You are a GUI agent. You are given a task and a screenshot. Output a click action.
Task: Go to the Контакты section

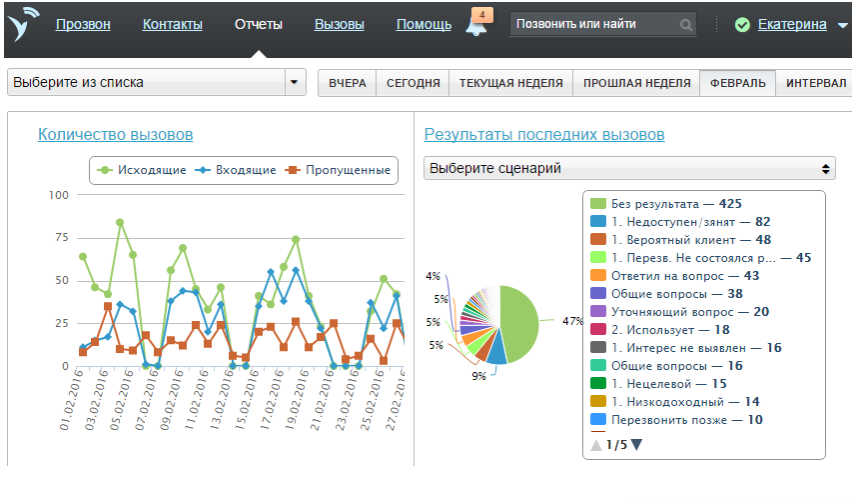coord(172,24)
